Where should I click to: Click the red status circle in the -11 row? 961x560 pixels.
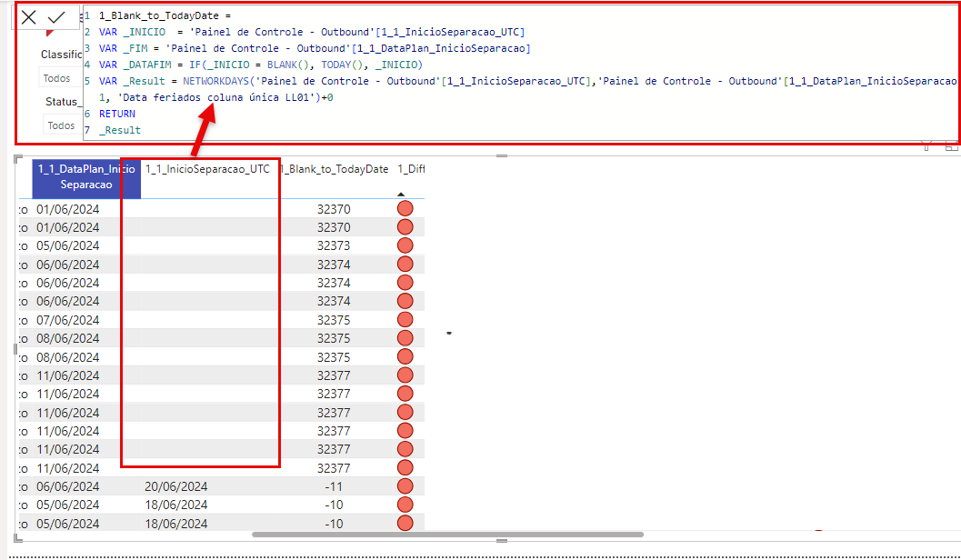click(405, 486)
